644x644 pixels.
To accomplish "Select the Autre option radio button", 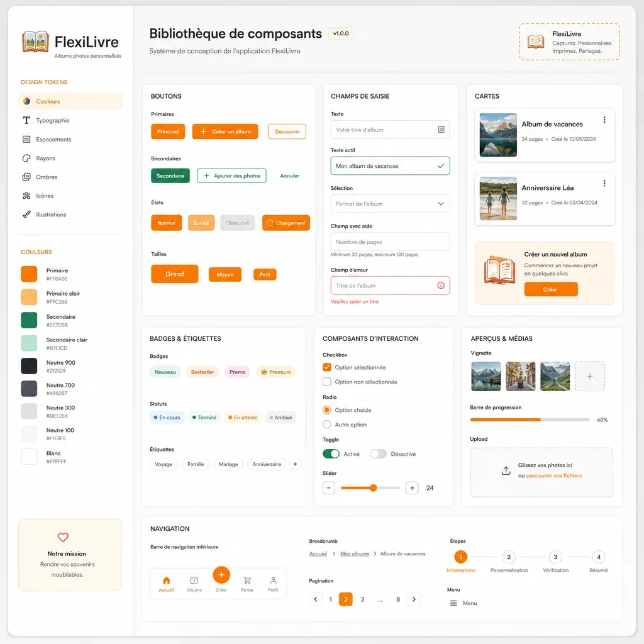I will 327,425.
